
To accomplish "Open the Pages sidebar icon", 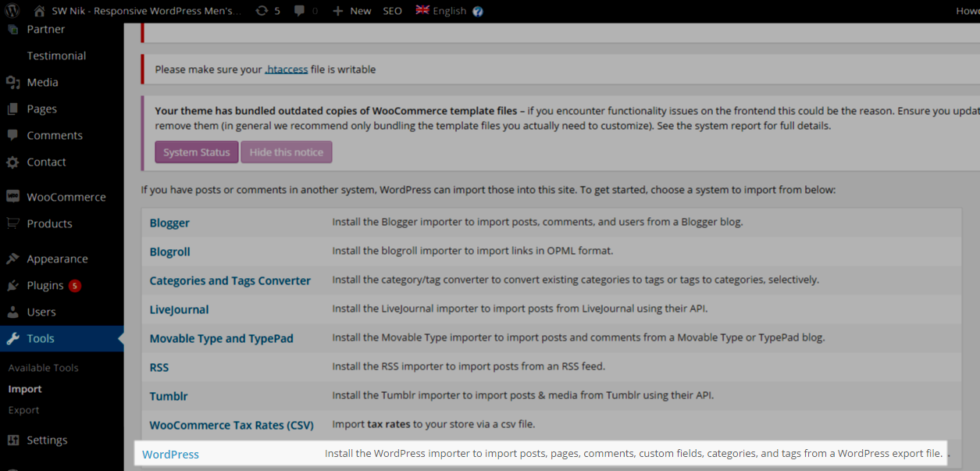I will 12,109.
